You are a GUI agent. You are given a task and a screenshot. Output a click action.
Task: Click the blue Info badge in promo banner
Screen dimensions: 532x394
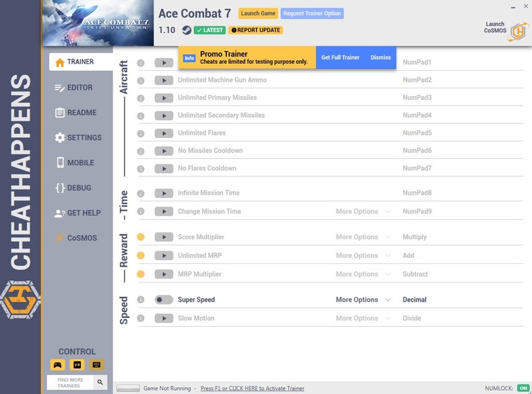tap(189, 58)
